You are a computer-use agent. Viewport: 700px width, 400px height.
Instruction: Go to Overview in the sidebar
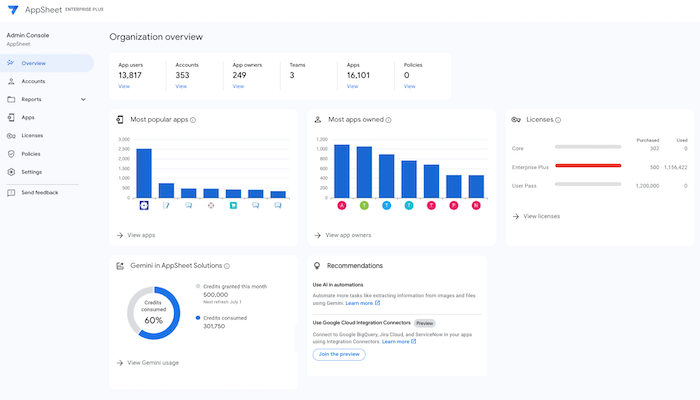click(47, 63)
